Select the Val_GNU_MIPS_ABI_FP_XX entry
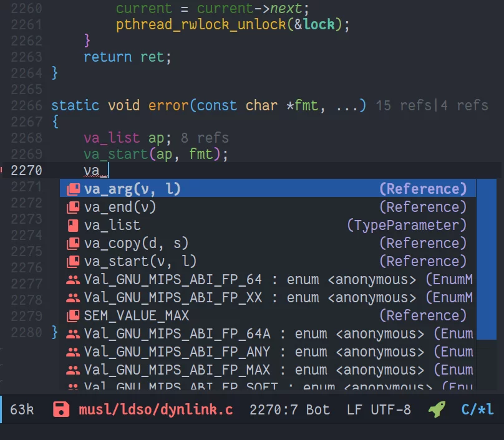Image resolution: width=504 pixels, height=440 pixels. (x=165, y=297)
